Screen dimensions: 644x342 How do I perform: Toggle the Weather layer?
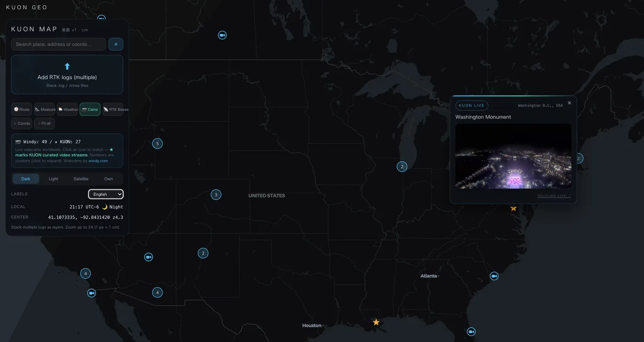(x=68, y=109)
